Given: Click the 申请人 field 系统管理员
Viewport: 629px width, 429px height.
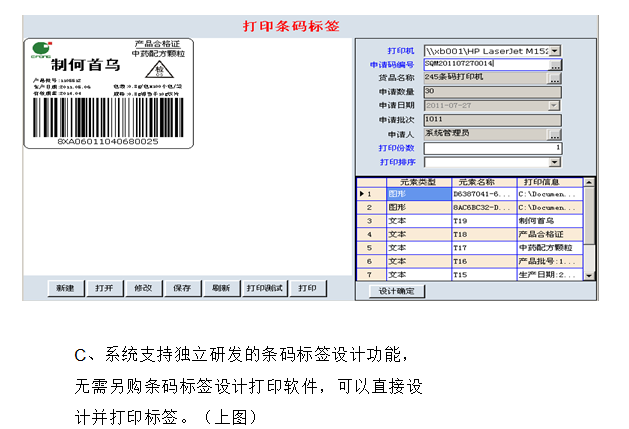Looking at the screenshot, I should pyautogui.click(x=486, y=134).
